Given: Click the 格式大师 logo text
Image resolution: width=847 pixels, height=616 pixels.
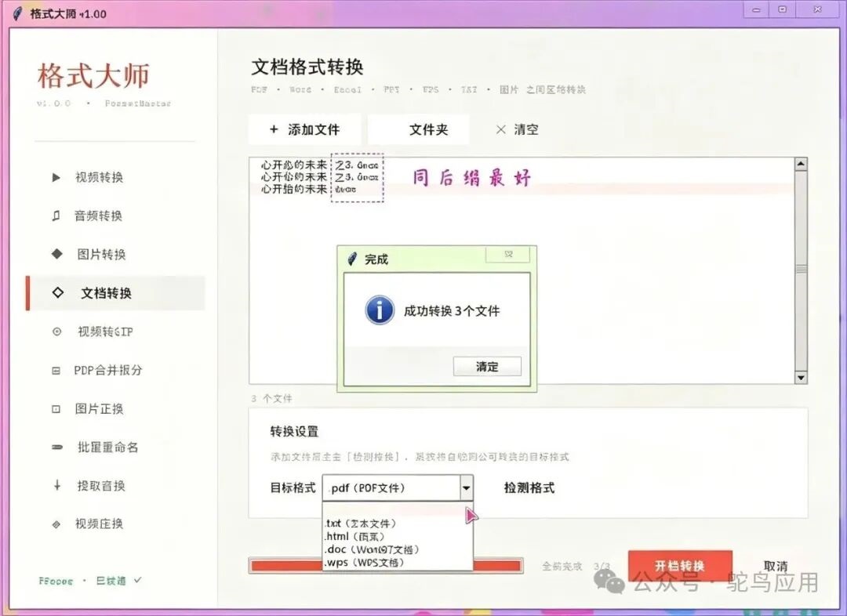Looking at the screenshot, I should [x=93, y=75].
